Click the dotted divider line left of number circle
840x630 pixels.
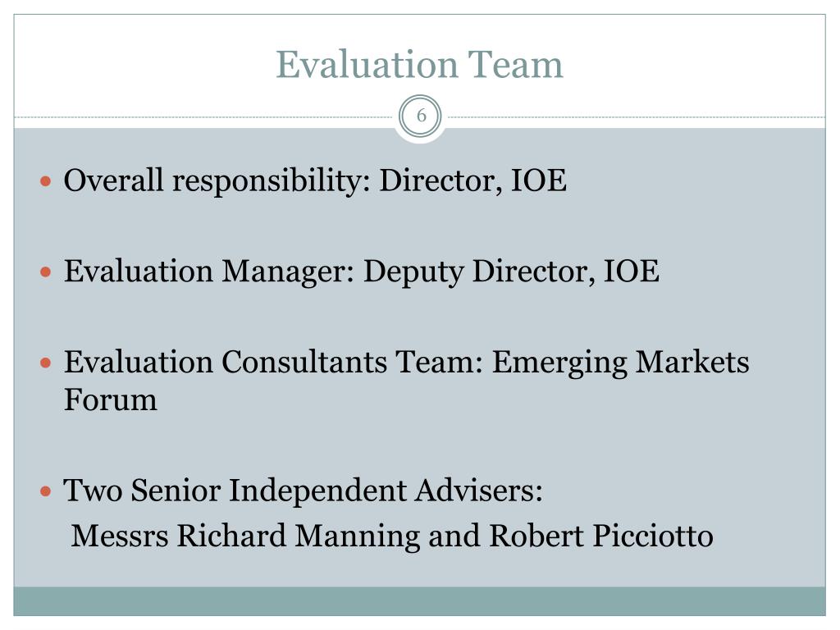[203, 116]
